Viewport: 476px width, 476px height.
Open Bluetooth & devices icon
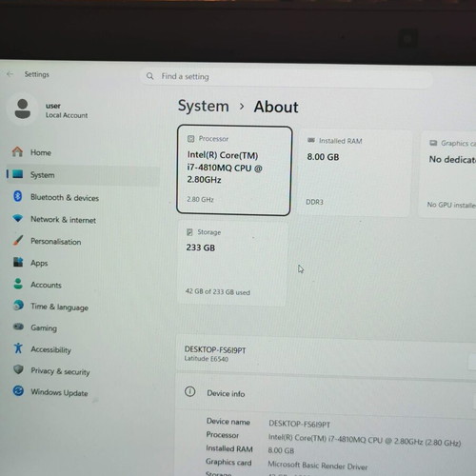tap(18, 196)
